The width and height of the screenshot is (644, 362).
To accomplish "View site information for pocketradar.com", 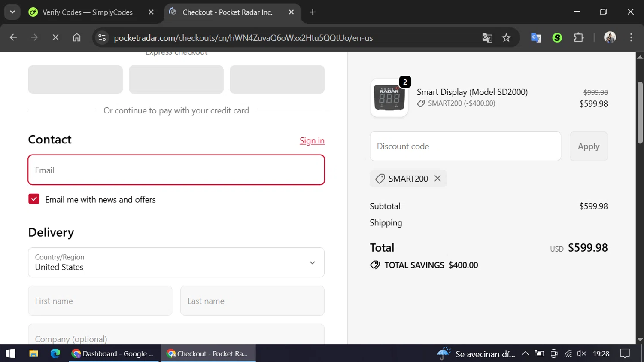I will (102, 38).
